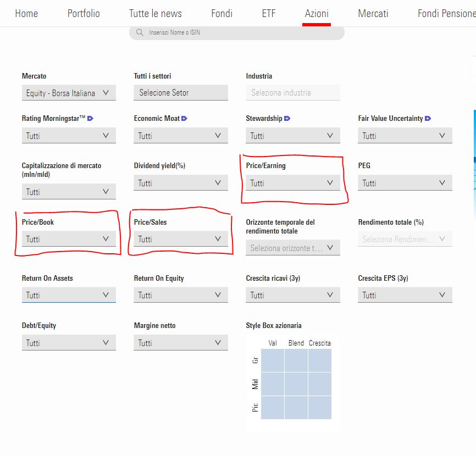Screen dimensions: 476x456
Task: Open the Tutte le news menu item
Action: (x=155, y=13)
